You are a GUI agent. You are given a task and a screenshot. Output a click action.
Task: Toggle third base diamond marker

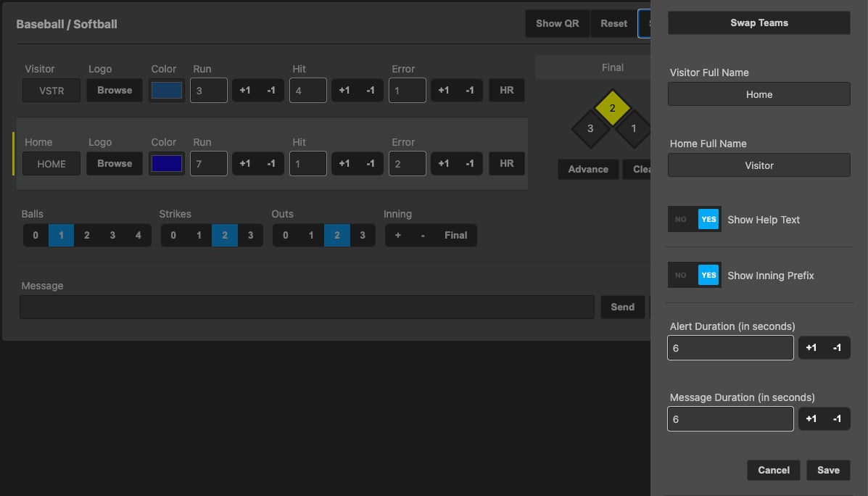[590, 128]
